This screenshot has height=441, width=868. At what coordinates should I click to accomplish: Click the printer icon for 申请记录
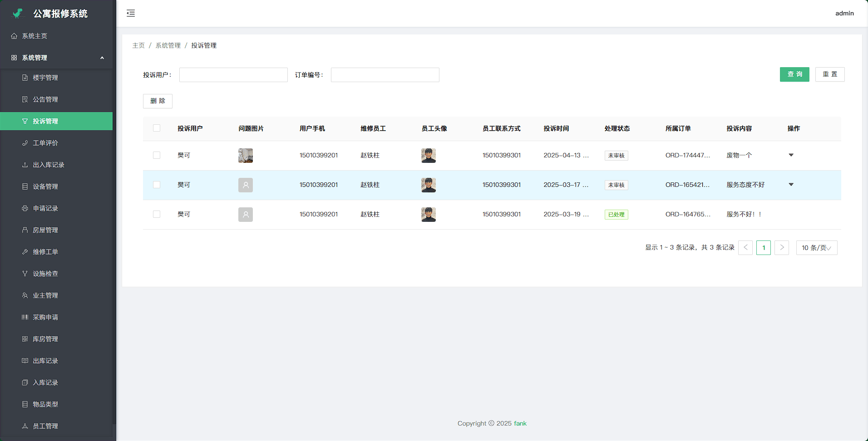pyautogui.click(x=25, y=208)
